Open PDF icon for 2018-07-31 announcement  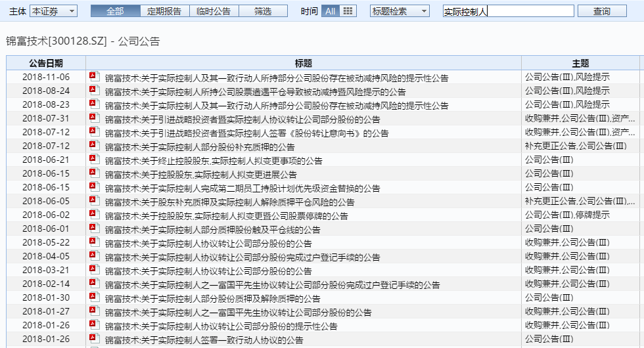coord(95,118)
